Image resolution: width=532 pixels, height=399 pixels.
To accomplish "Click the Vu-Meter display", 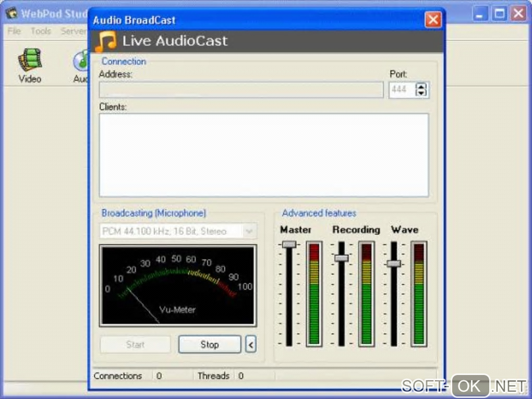I will [178, 286].
